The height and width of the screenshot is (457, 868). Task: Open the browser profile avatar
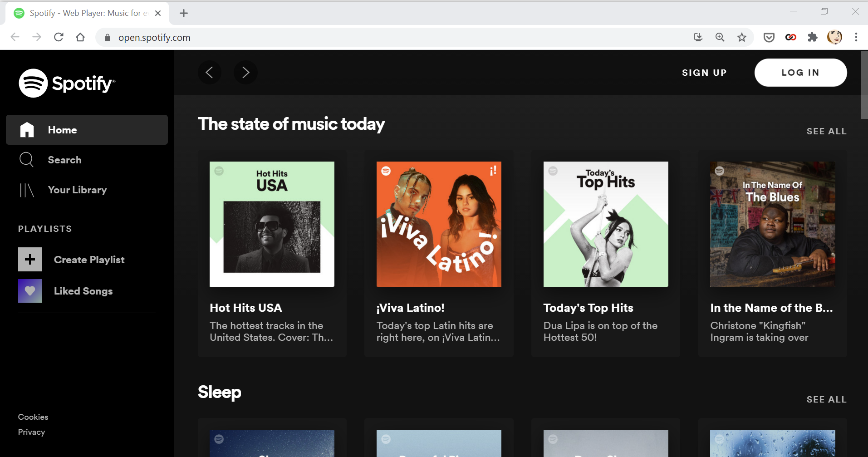834,37
